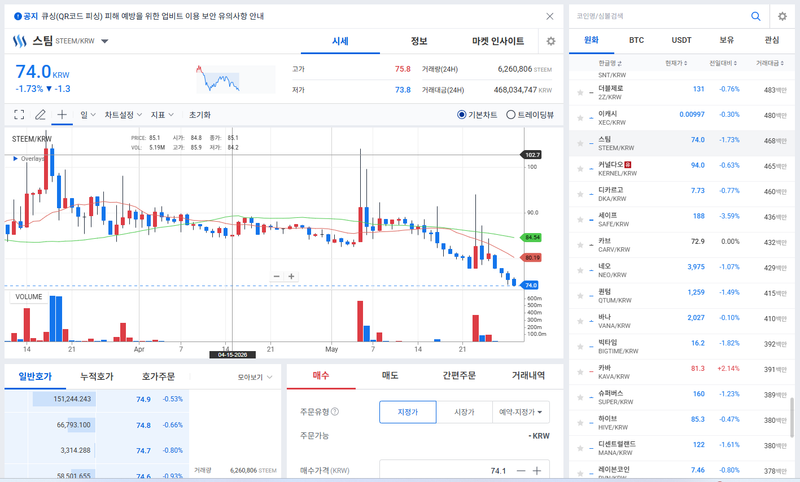Open the 일 interval dropdown
800x482 pixels.
(88, 115)
